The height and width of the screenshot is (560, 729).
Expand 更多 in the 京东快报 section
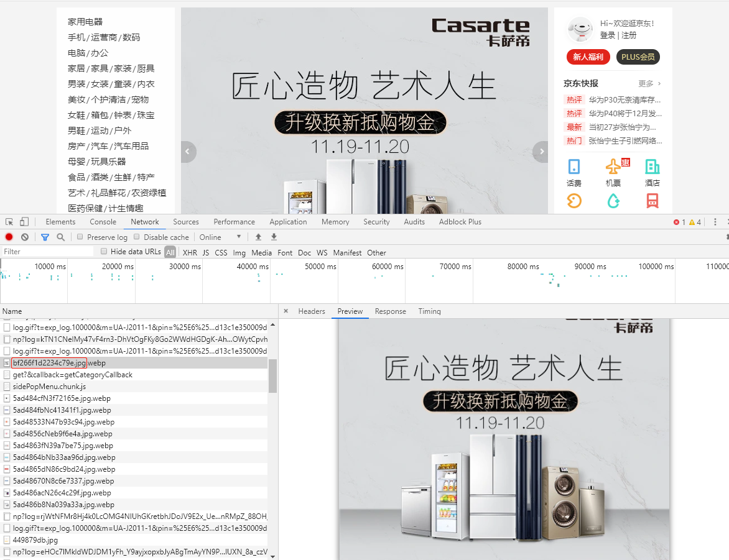click(x=649, y=83)
